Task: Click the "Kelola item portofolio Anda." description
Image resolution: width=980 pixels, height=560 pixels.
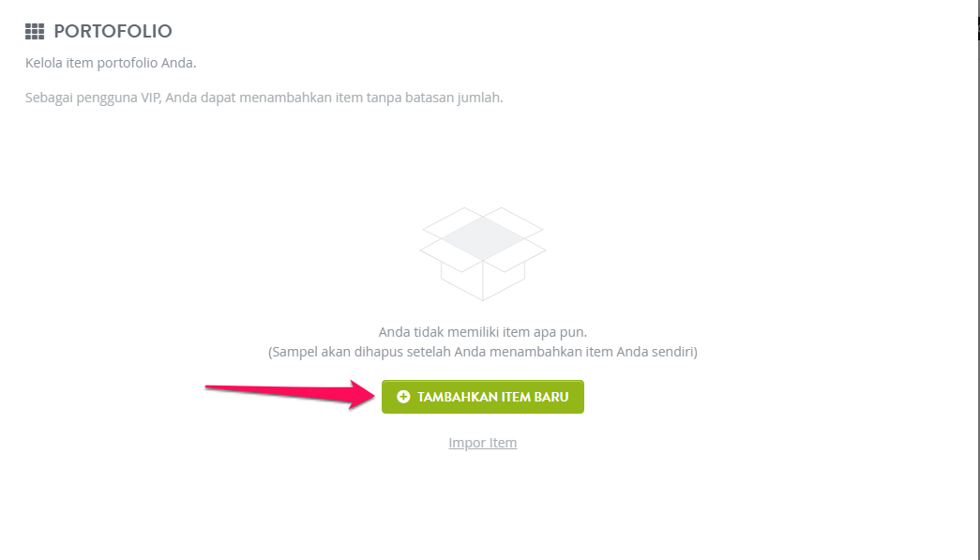Action: coord(111,63)
